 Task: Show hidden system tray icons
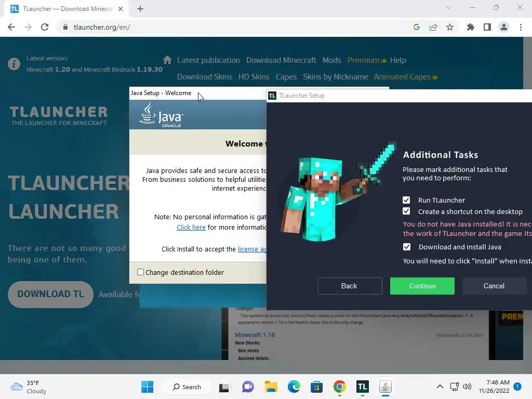[x=440, y=387]
